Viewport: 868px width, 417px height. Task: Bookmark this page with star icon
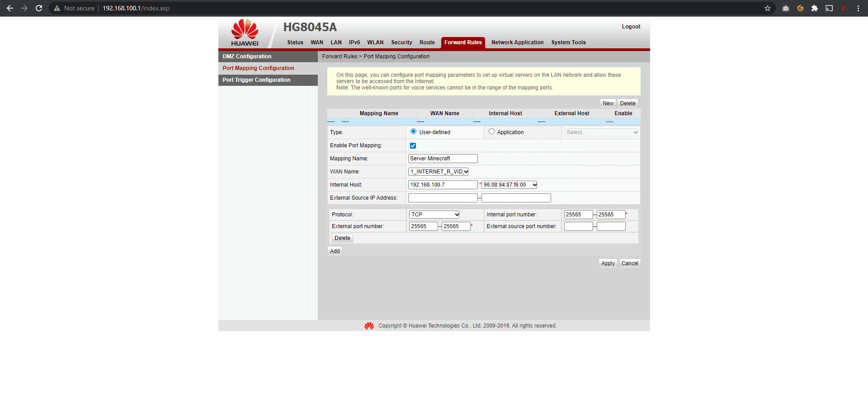pyautogui.click(x=767, y=8)
